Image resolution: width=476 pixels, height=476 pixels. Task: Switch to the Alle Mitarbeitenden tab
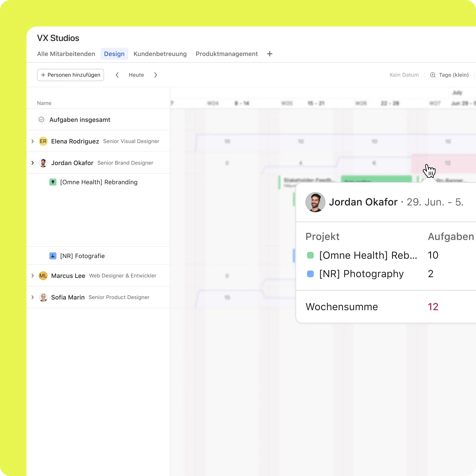[66, 54]
